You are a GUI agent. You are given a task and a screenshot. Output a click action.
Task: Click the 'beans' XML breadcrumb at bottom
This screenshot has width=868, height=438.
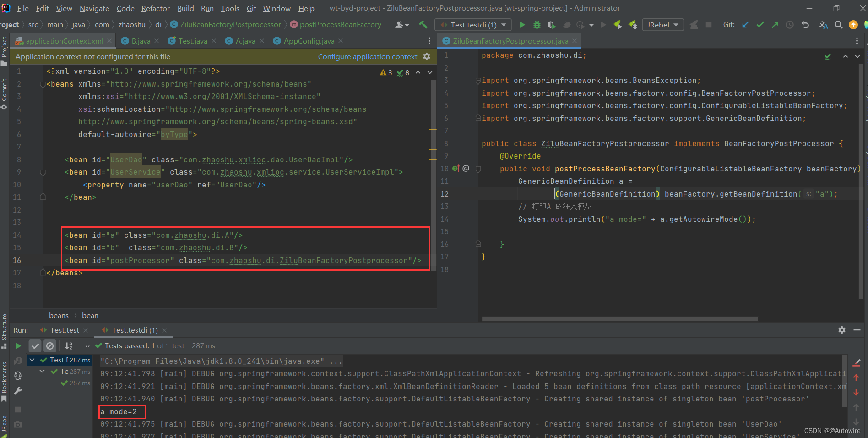[x=59, y=315]
